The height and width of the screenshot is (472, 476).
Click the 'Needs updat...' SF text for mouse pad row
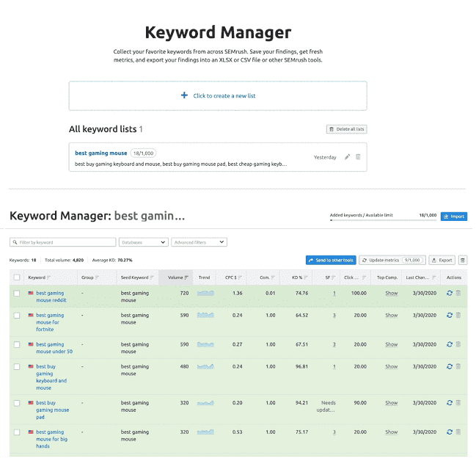pos(326,407)
